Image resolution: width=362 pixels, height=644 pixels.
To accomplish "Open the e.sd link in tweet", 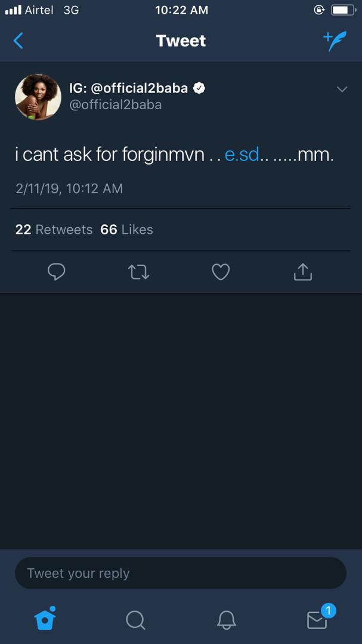I will point(242,155).
